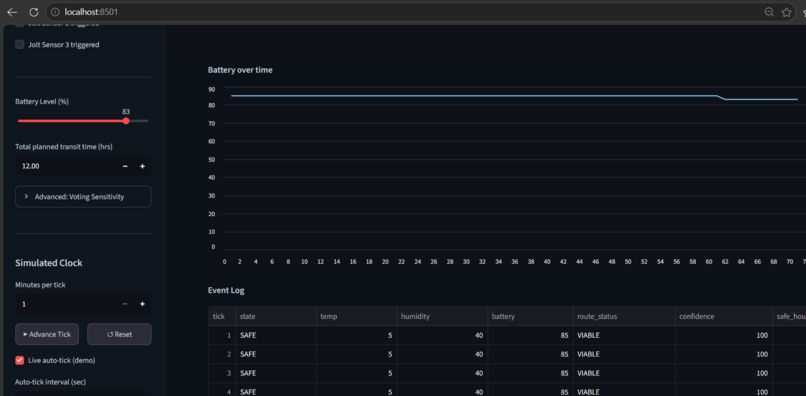
Task: Click the Battery over time chart title
Action: [x=240, y=70]
